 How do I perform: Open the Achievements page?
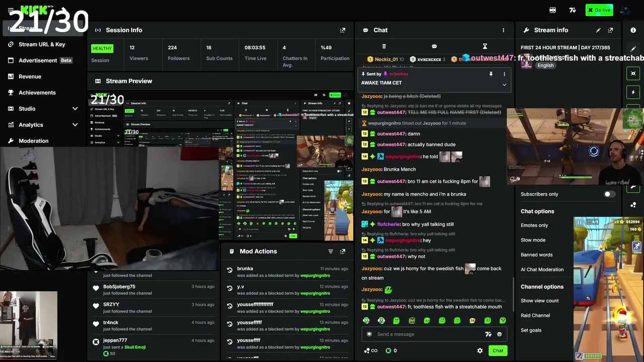pos(37,93)
